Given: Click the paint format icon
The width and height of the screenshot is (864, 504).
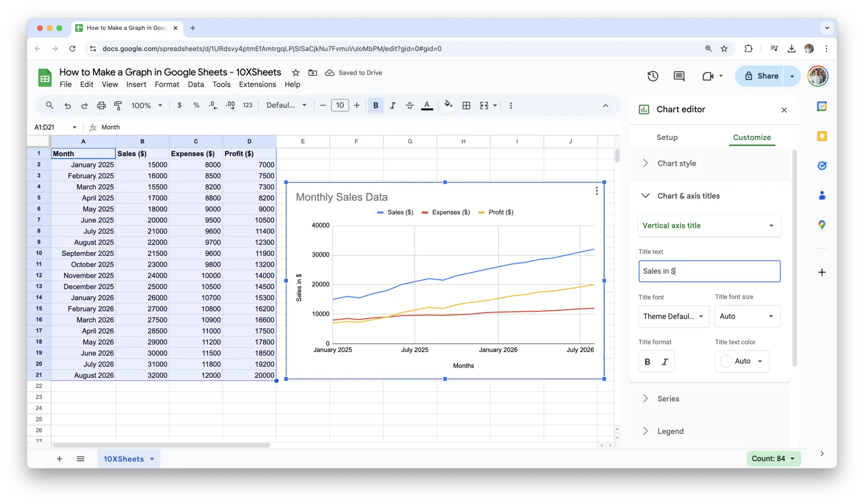Looking at the screenshot, I should point(118,105).
